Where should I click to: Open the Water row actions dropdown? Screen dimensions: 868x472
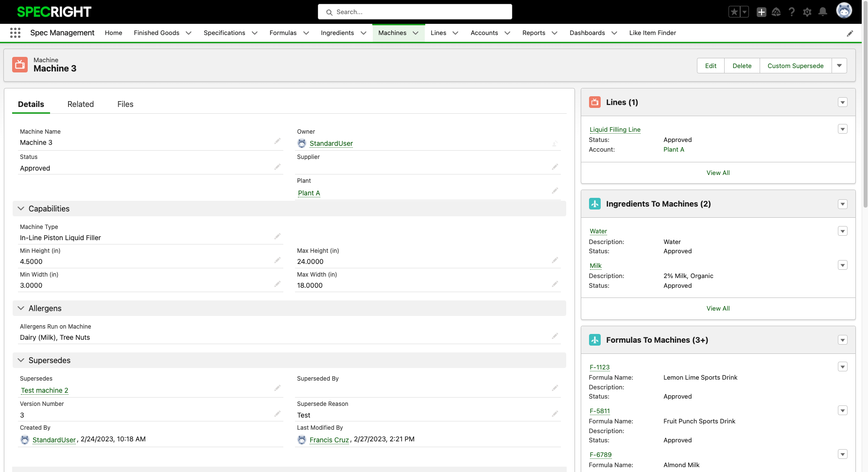(x=843, y=231)
